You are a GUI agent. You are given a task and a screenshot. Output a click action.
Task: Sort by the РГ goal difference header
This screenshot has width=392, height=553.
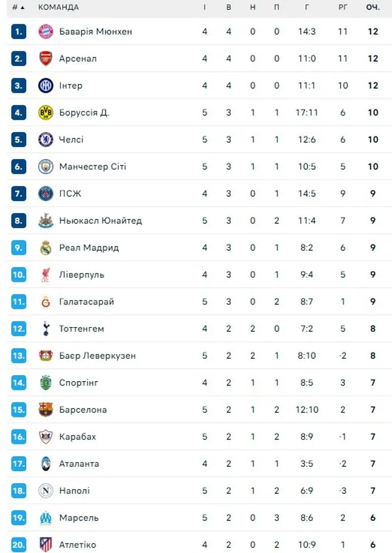tap(343, 7)
